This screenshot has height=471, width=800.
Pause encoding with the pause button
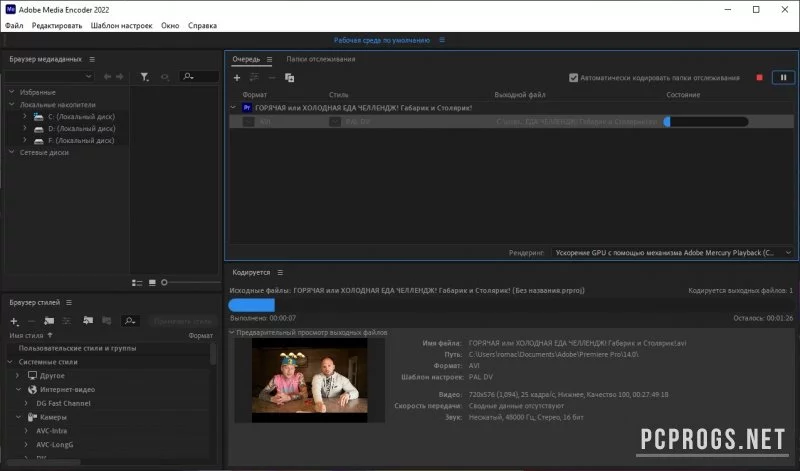783,78
